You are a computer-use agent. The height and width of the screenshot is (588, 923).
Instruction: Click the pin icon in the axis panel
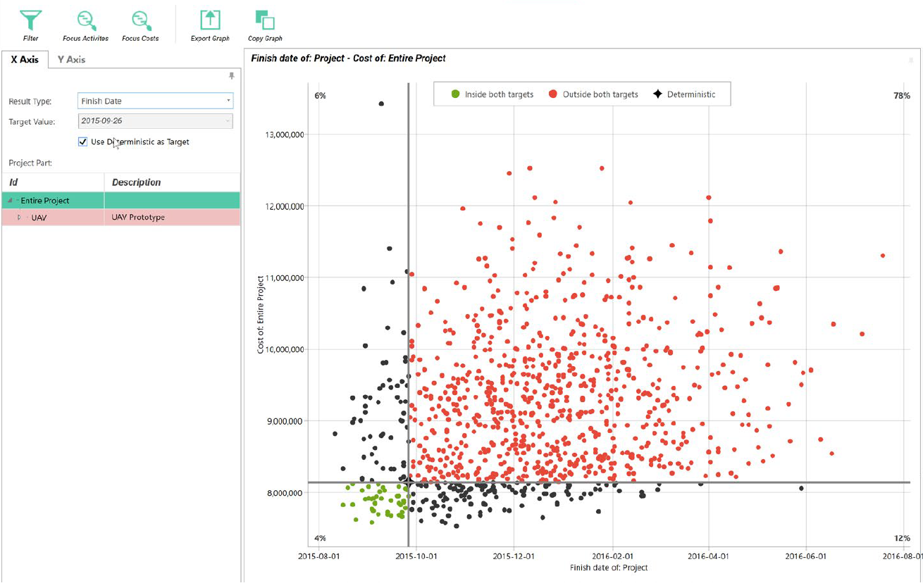(x=232, y=75)
